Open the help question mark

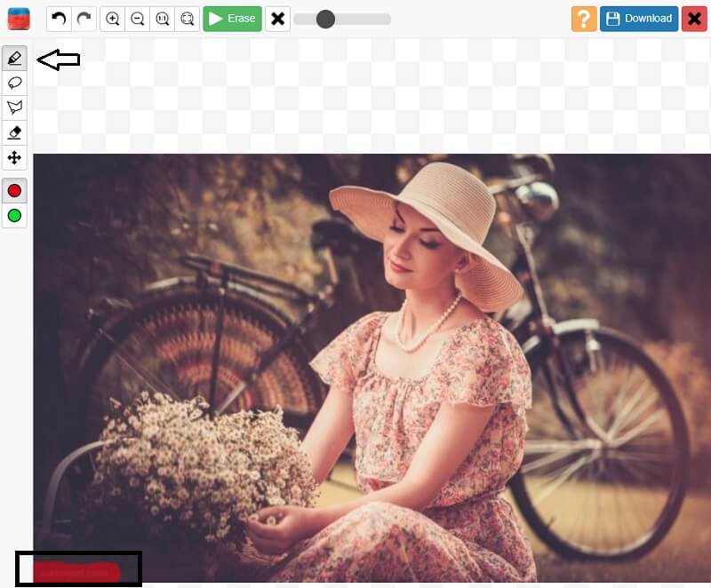[x=584, y=18]
